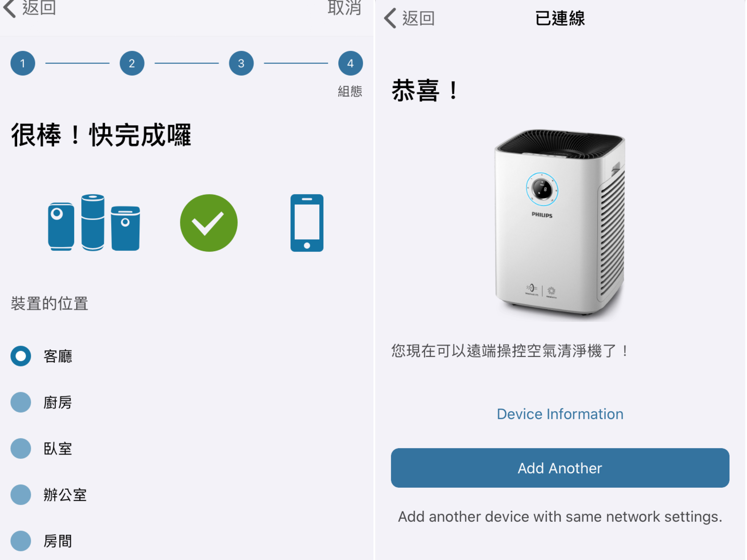Tap the green checkmark success icon
This screenshot has width=747, height=560.
click(209, 223)
